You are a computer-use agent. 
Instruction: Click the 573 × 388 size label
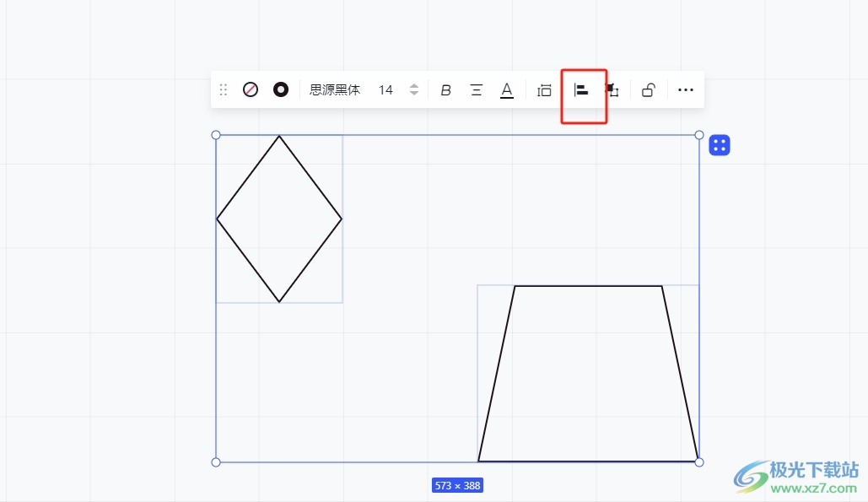457,485
